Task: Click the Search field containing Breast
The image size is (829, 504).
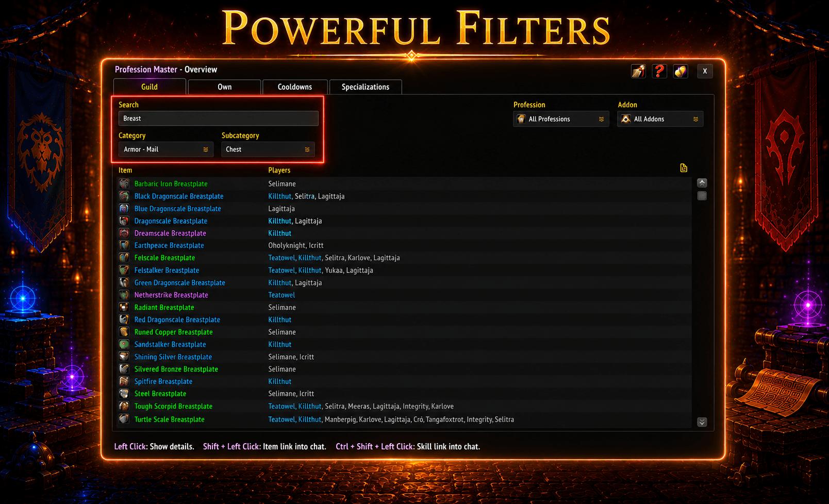Action: pos(219,119)
